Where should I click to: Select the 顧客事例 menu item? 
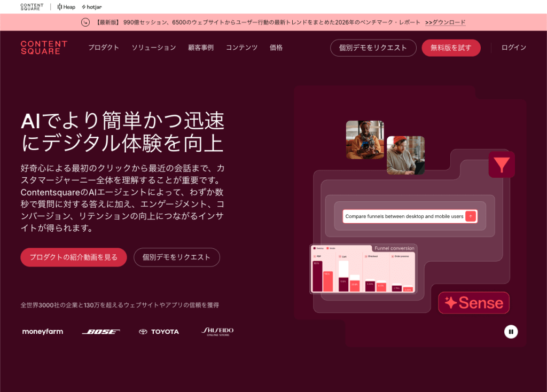pos(200,48)
